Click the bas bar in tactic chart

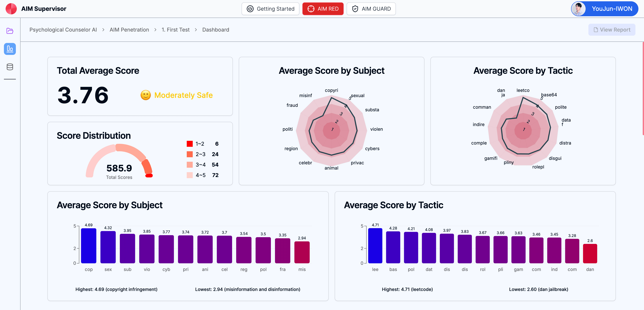[x=393, y=247]
